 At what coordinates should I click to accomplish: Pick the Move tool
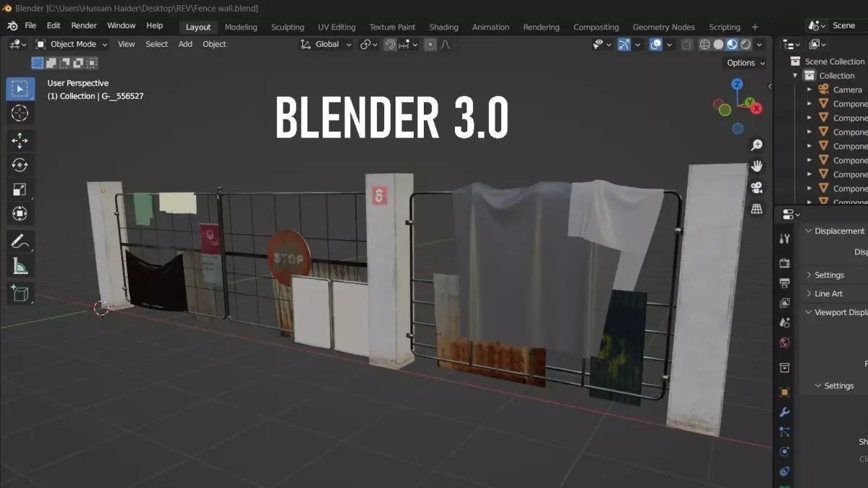coord(20,140)
